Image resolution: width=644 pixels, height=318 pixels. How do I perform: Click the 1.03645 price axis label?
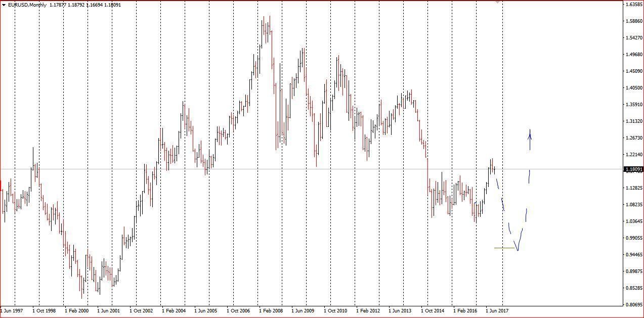(x=634, y=221)
